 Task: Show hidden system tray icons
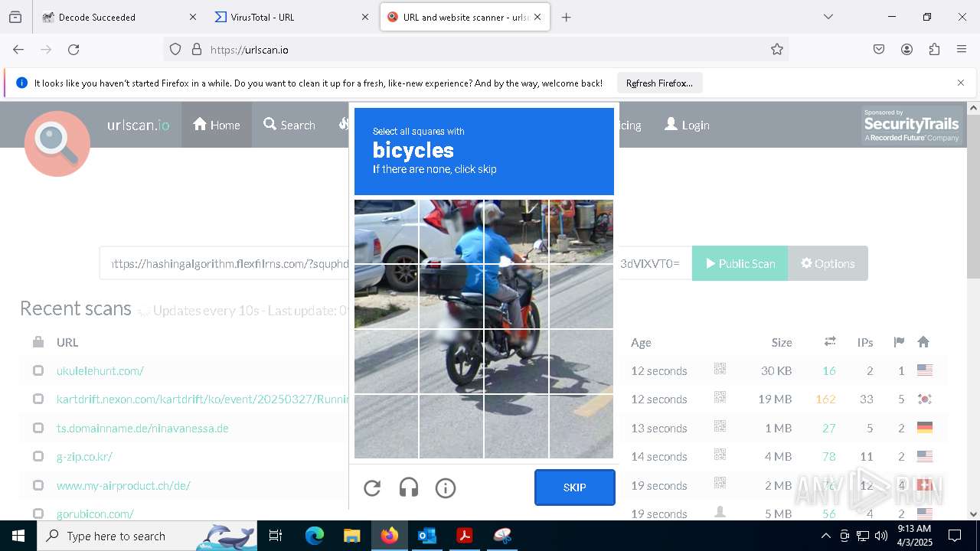(x=825, y=536)
